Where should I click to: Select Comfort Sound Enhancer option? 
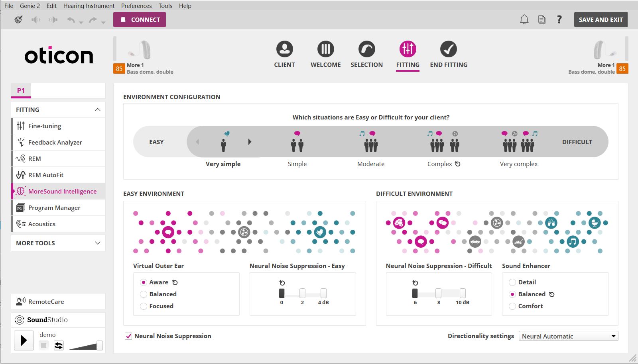pos(513,306)
